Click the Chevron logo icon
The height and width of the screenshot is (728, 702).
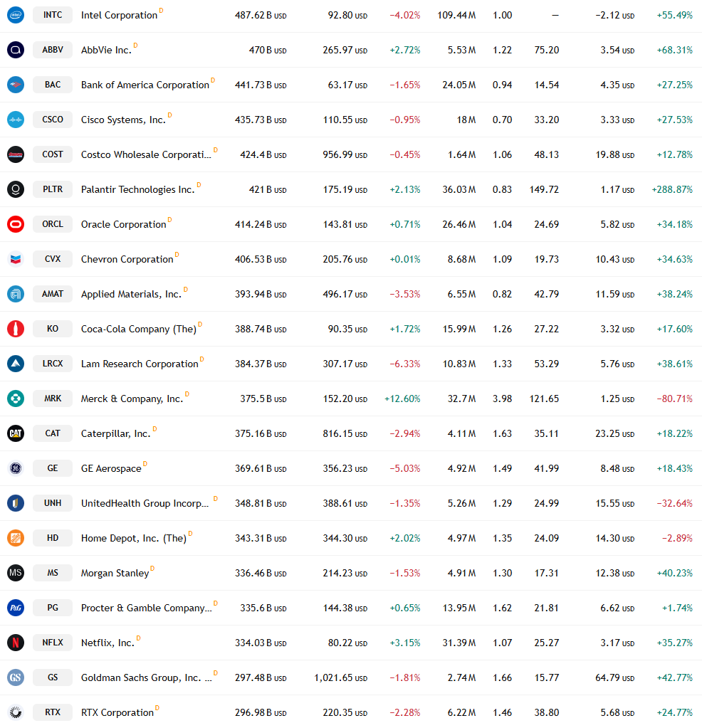click(16, 259)
